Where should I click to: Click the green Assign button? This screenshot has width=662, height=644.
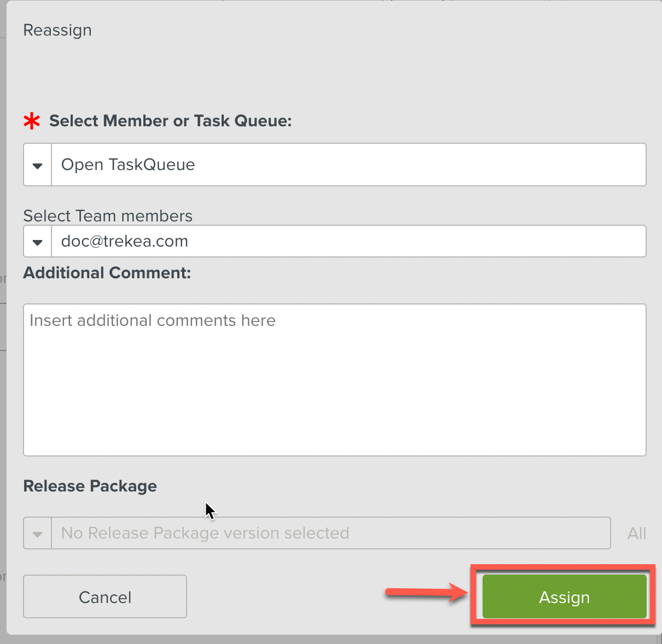tap(564, 597)
